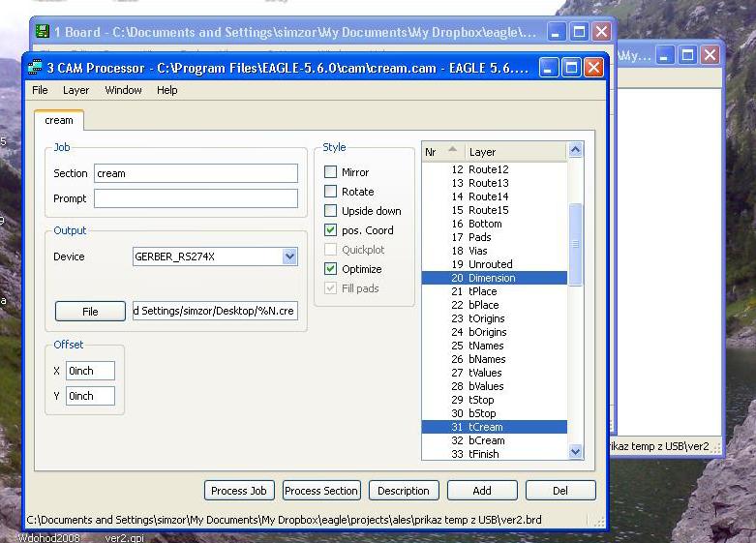Click the layer list scroll up arrow

pyautogui.click(x=575, y=150)
